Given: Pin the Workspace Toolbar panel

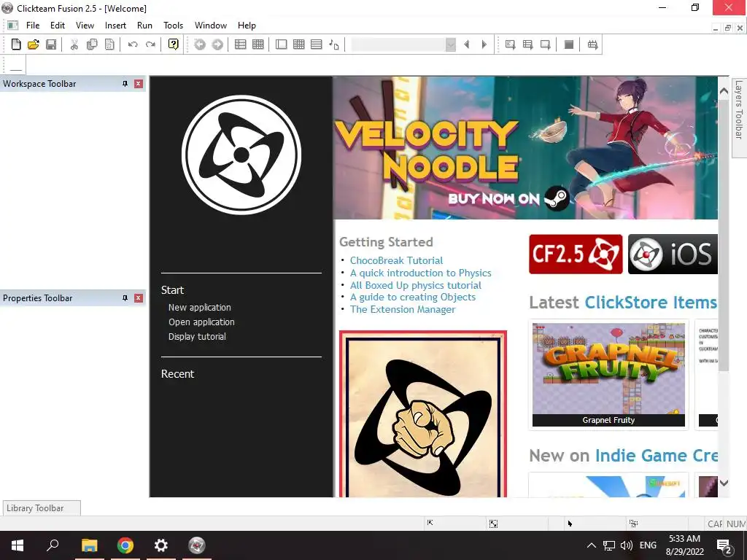Looking at the screenshot, I should (125, 84).
